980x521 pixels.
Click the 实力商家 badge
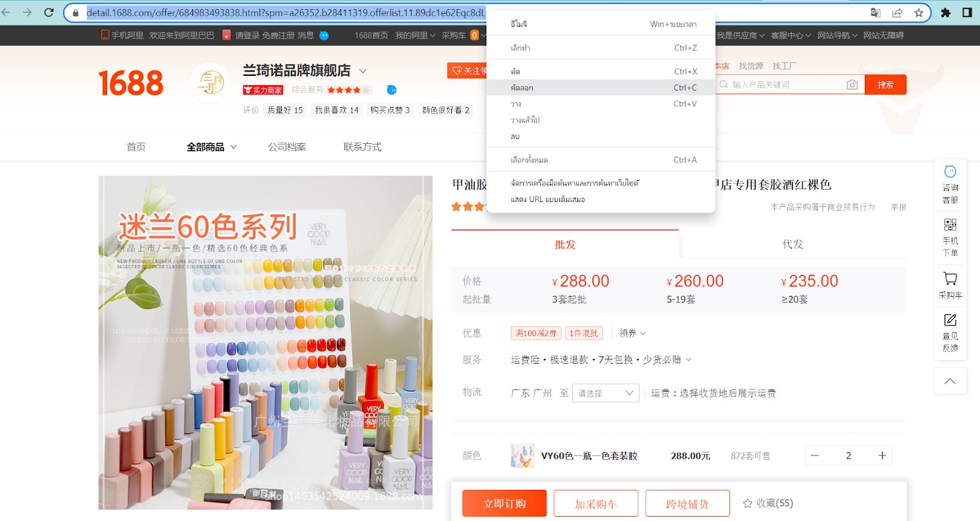[x=263, y=90]
